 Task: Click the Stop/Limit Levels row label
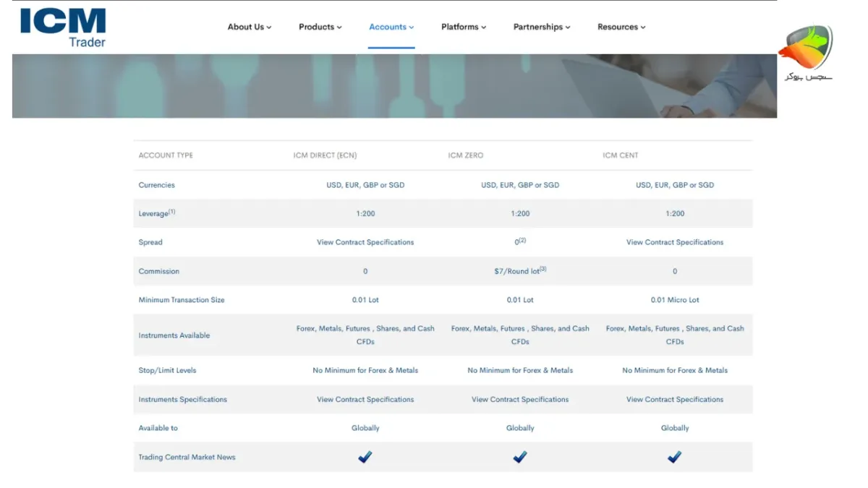167,370
